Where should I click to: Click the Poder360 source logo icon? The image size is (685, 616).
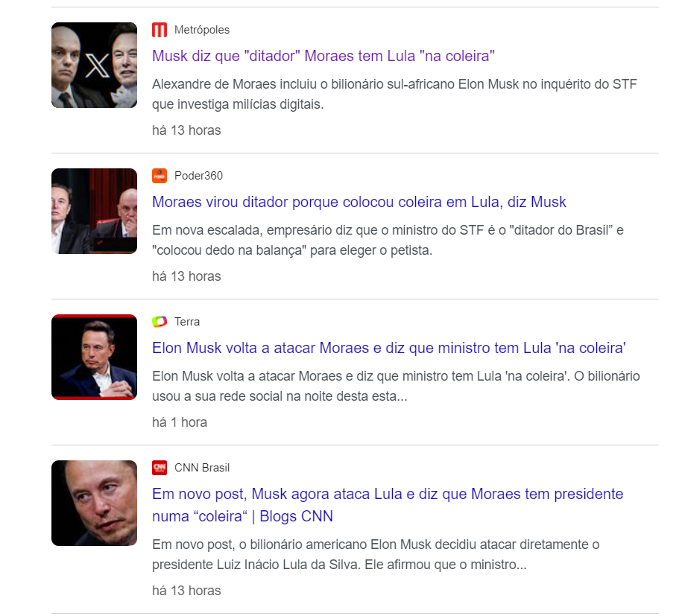[160, 176]
